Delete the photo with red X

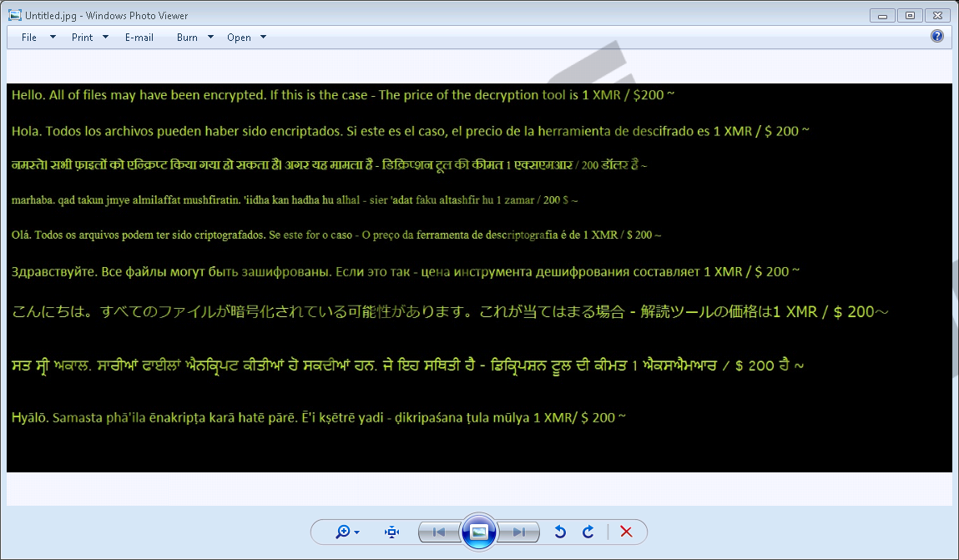pos(626,532)
